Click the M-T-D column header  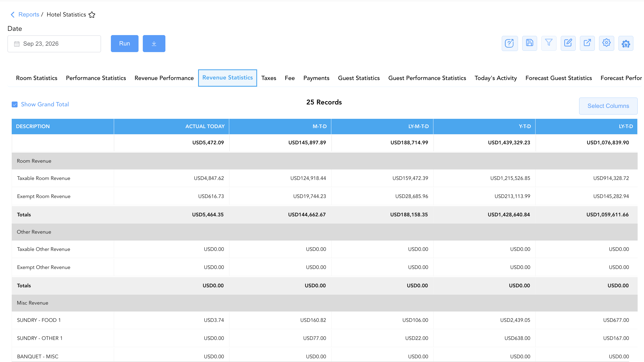[x=280, y=127]
